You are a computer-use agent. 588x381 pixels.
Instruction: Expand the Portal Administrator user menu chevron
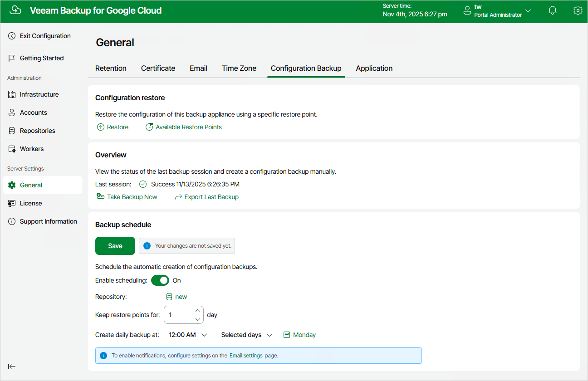(528, 10)
